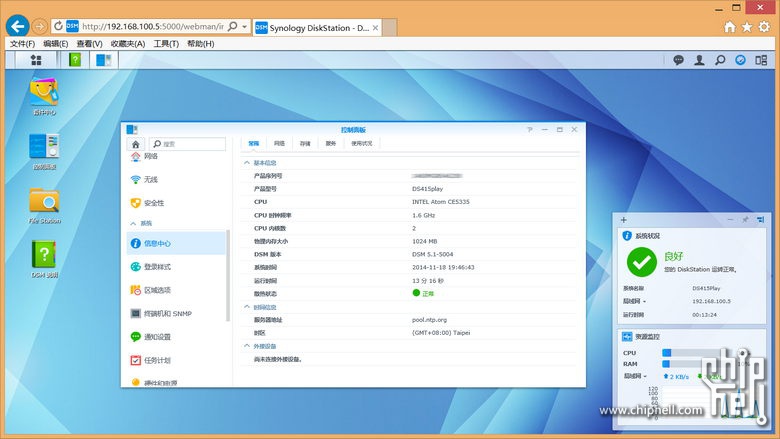Switch to the 存储 (Storage) tab

click(x=305, y=143)
